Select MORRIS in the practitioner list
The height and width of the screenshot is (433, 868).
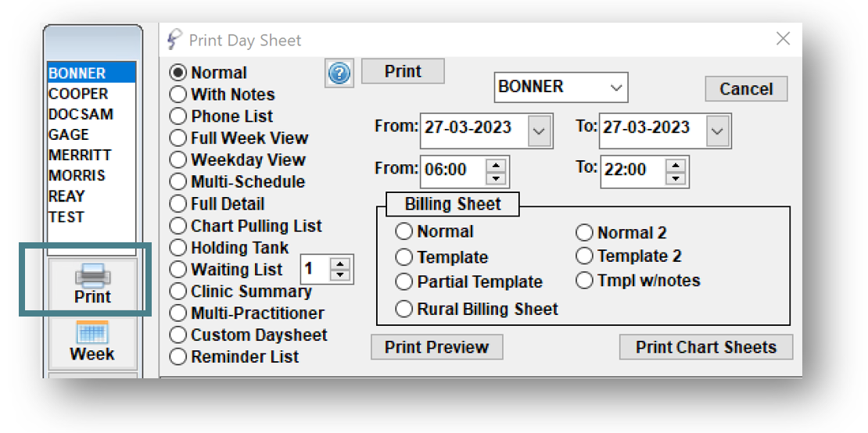92,175
